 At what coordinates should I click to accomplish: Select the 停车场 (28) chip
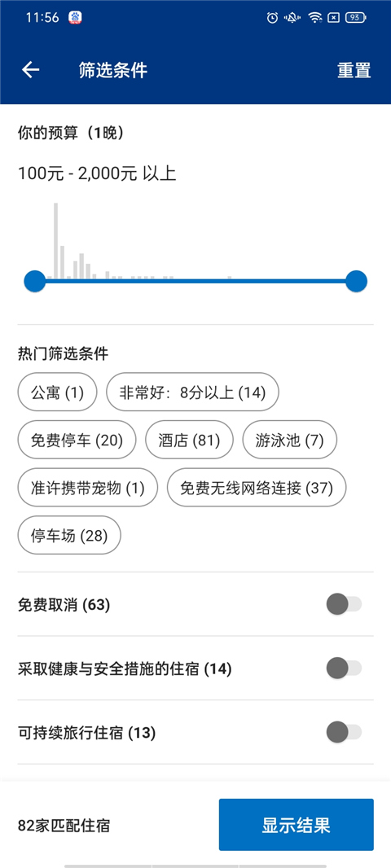click(x=69, y=535)
